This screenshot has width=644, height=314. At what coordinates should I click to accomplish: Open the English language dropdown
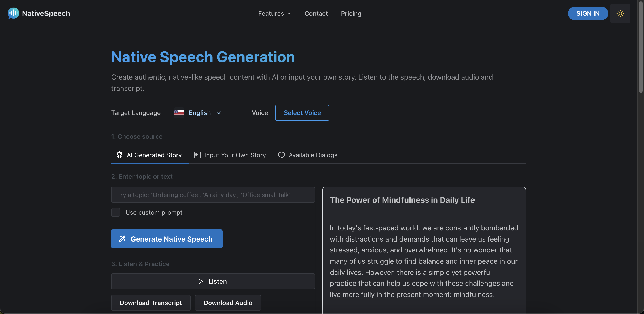tap(205, 112)
